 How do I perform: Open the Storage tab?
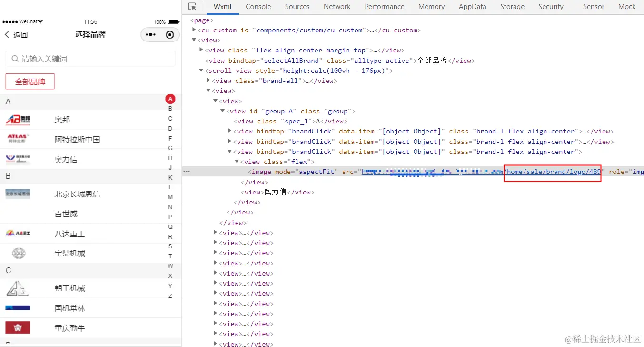(512, 7)
